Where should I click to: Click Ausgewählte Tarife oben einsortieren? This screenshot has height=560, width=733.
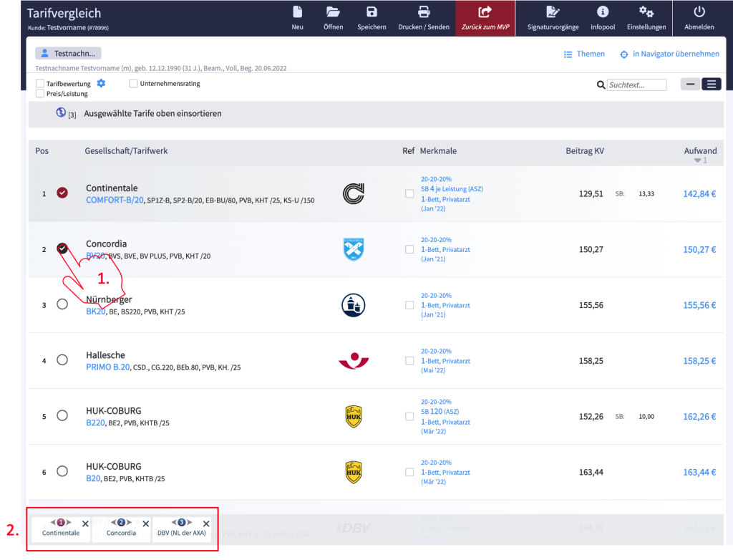point(153,114)
